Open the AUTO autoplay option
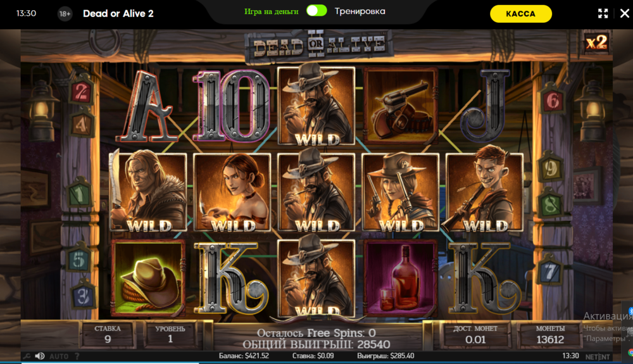 click(59, 356)
